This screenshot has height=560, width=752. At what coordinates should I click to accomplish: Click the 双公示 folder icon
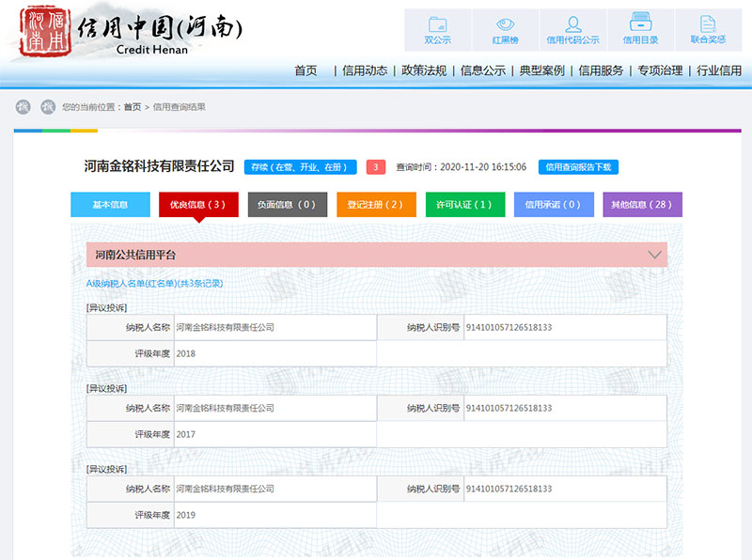(437, 26)
